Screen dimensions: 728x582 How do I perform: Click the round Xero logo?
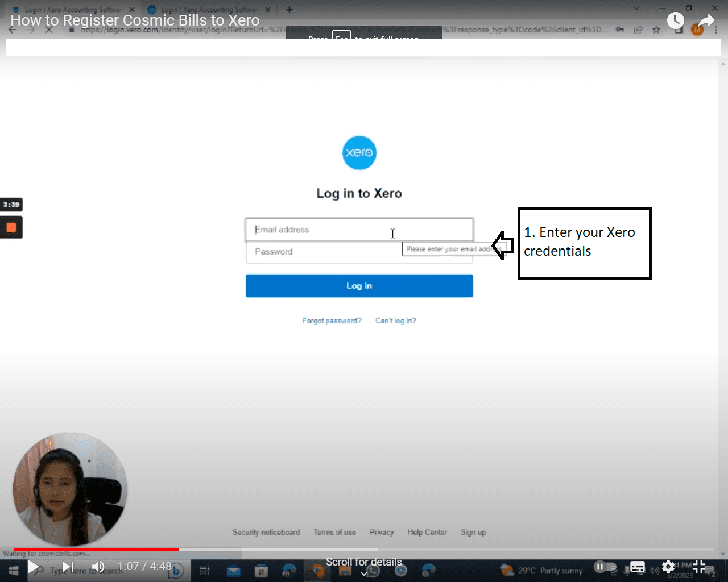[359, 152]
